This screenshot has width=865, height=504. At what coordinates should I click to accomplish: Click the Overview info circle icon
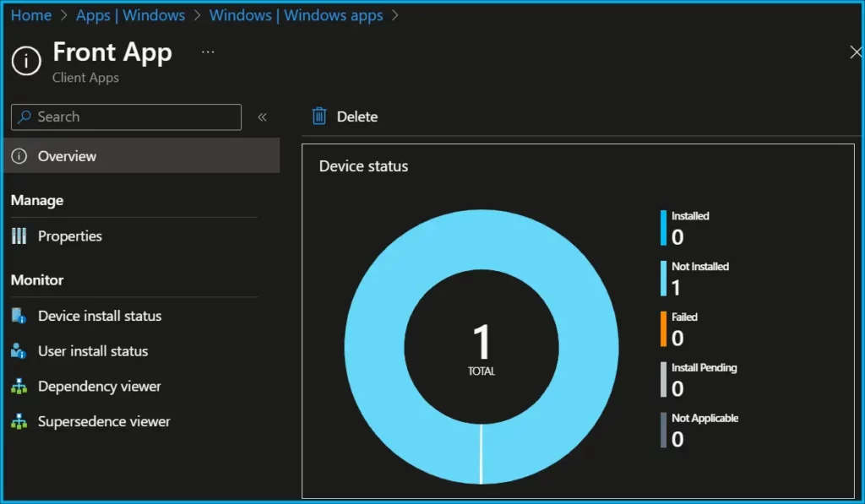pos(19,156)
